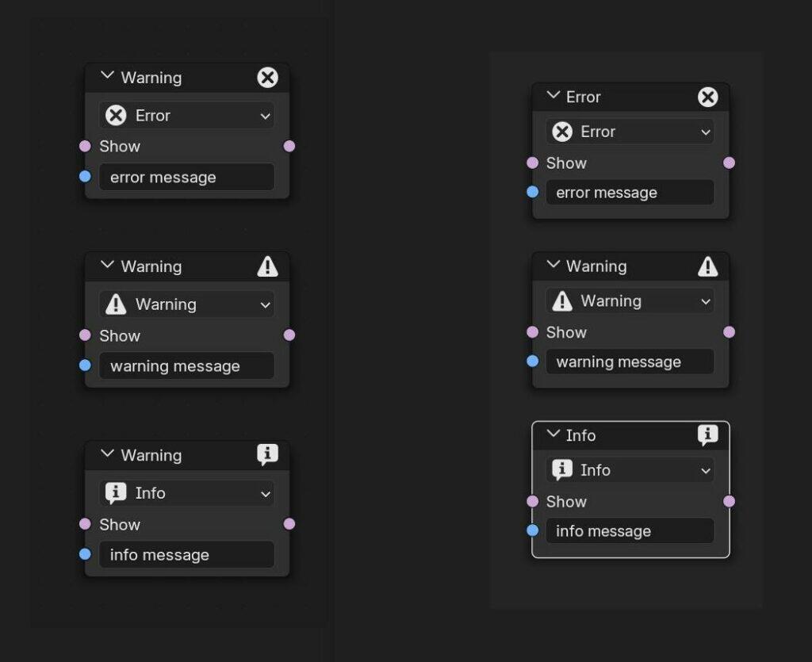Open the Info type dropdown in the selected Info node
Image resolution: width=812 pixels, height=662 pixels.
tap(630, 470)
